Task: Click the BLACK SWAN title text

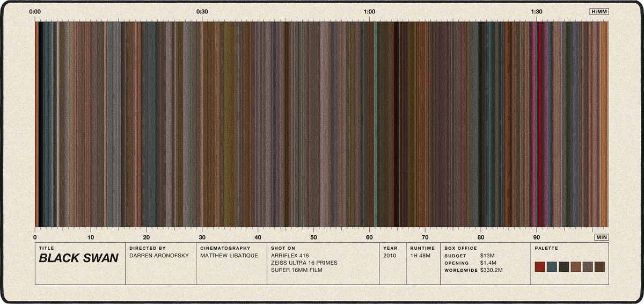Action: point(78,258)
